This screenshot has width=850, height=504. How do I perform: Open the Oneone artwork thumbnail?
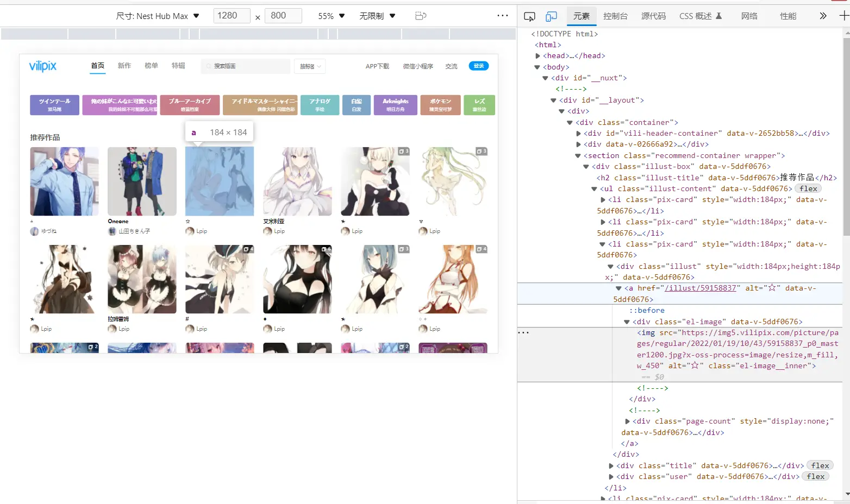[142, 181]
